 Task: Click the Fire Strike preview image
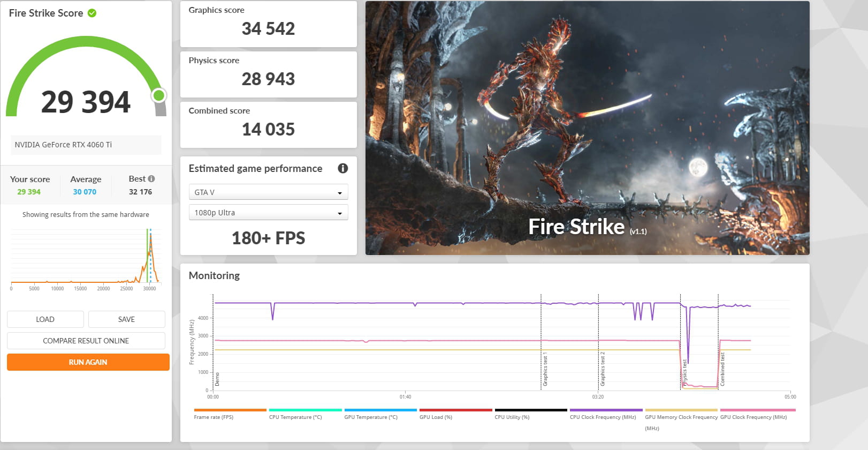coord(587,128)
